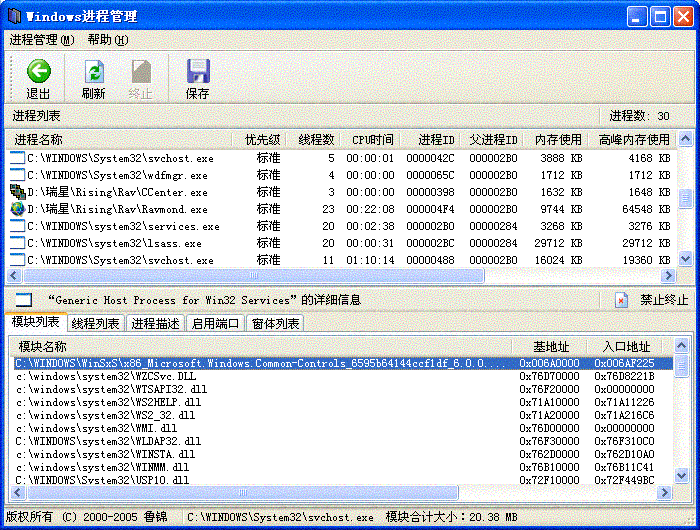Select the highlighted Common-Controls module row

342,363
